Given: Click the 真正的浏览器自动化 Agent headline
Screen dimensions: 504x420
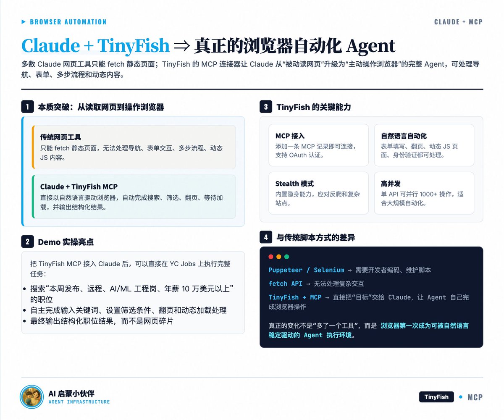Looking at the screenshot, I should 295,45.
